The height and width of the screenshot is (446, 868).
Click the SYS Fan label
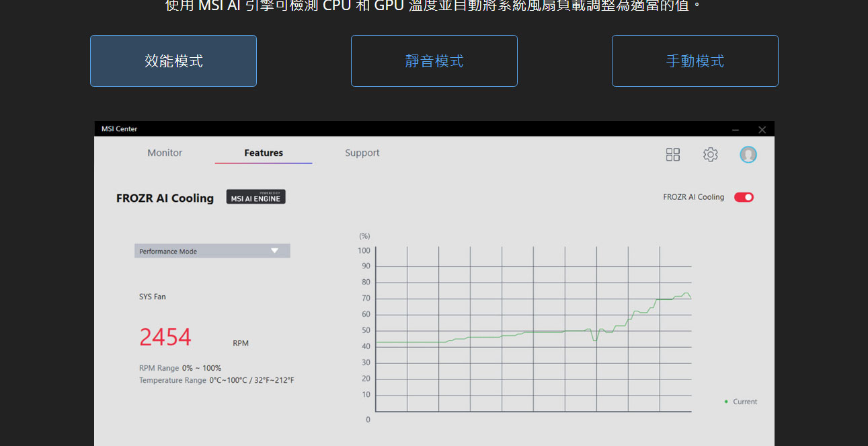[x=153, y=297]
